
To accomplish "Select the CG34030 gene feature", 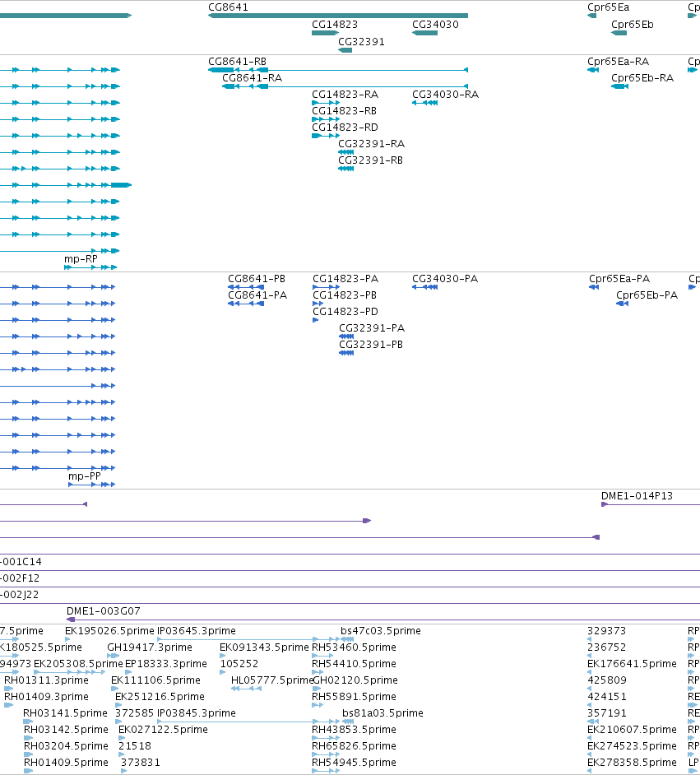I will (424, 33).
